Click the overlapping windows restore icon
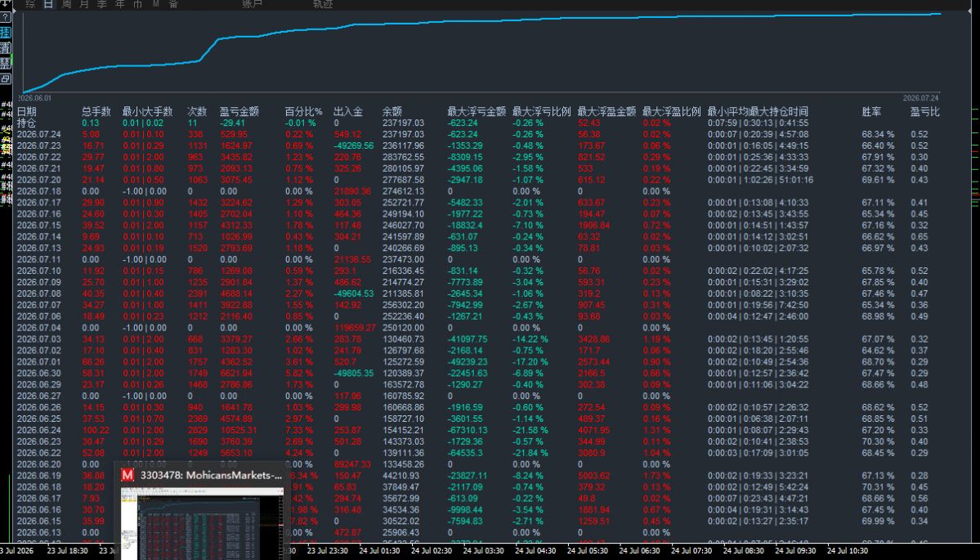This screenshot has height=560, width=980. pos(6,78)
